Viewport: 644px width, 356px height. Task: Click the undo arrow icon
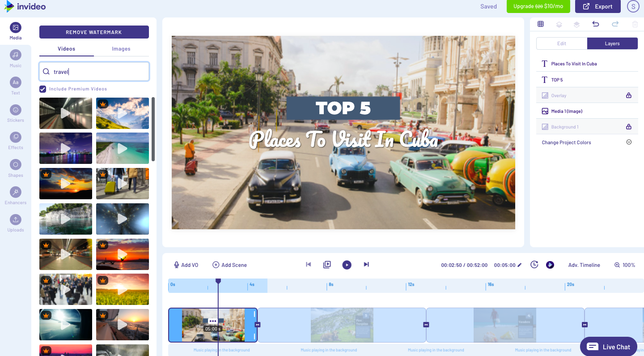595,24
